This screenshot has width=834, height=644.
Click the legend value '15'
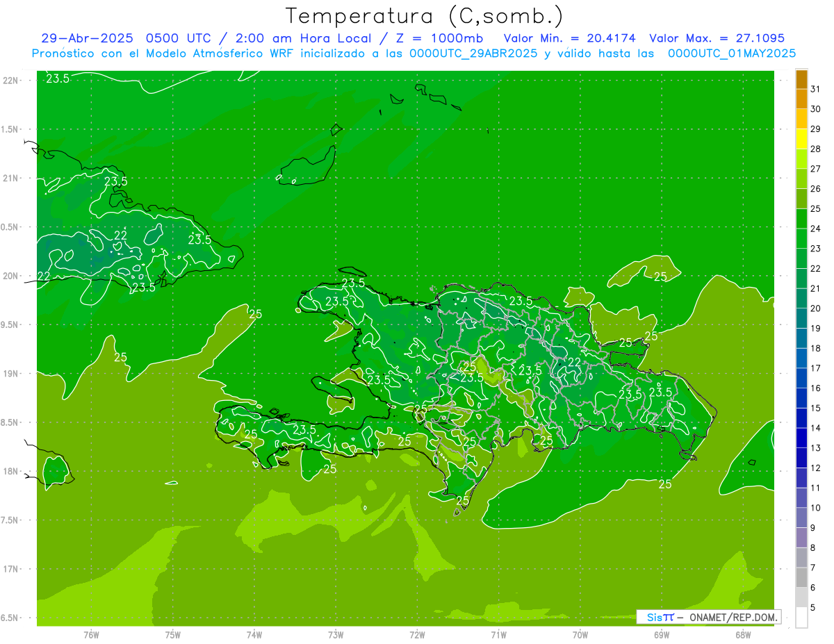point(816,408)
